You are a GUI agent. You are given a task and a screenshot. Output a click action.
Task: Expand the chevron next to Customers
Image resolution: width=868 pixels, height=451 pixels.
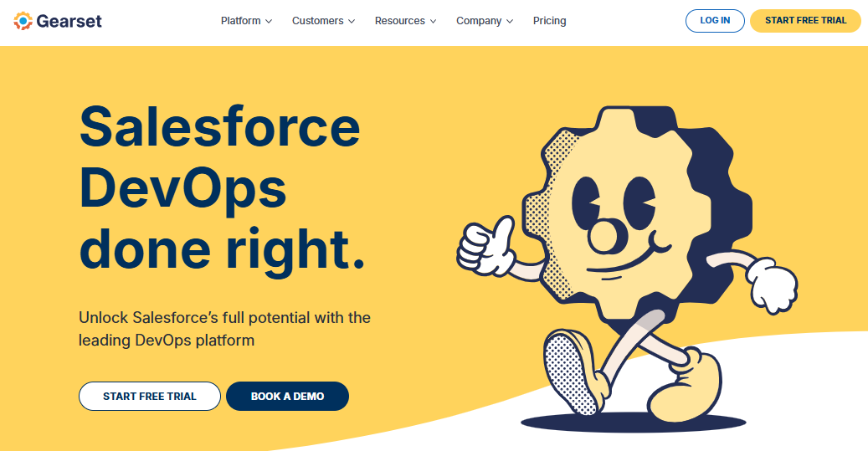[352, 22]
